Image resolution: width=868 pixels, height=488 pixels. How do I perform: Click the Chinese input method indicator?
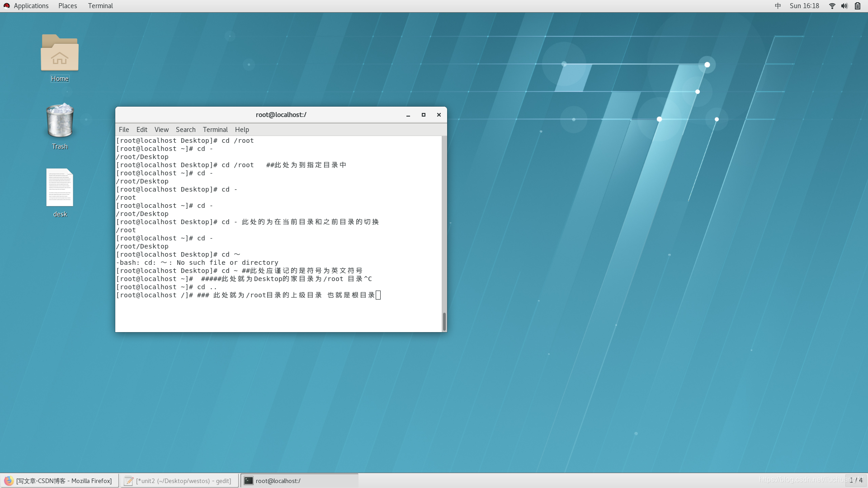point(778,6)
